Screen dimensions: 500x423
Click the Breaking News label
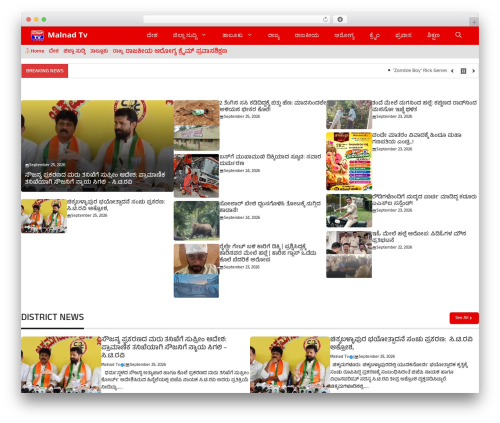pyautogui.click(x=45, y=71)
